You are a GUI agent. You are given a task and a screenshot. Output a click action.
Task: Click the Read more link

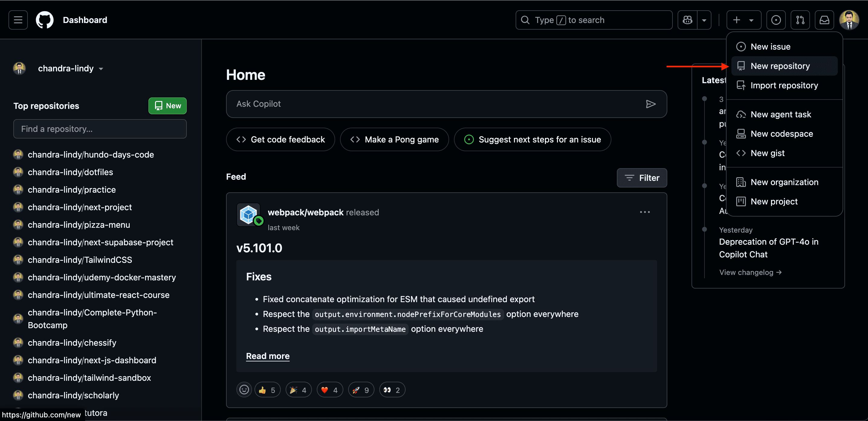click(x=267, y=356)
